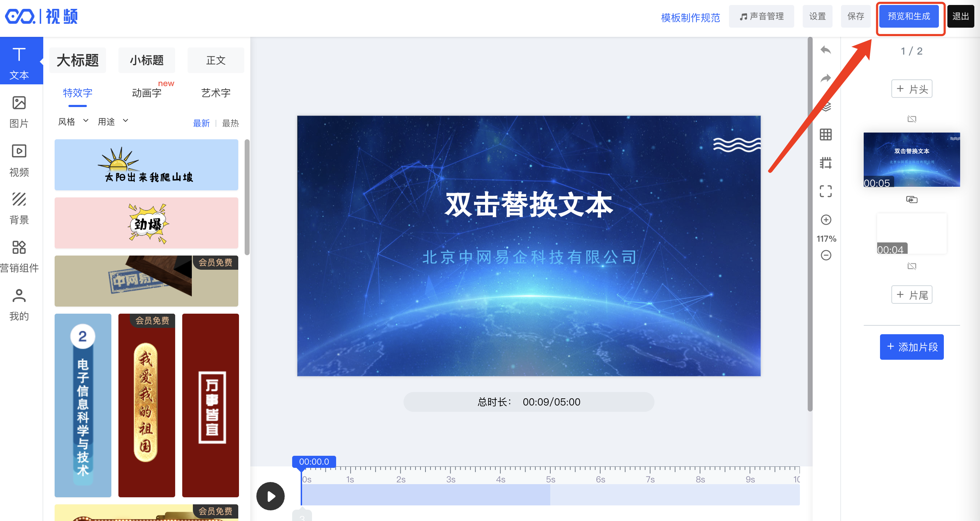The height and width of the screenshot is (521, 980).
Task: Open the 营销组件 marketing components panel
Action: [x=19, y=257]
